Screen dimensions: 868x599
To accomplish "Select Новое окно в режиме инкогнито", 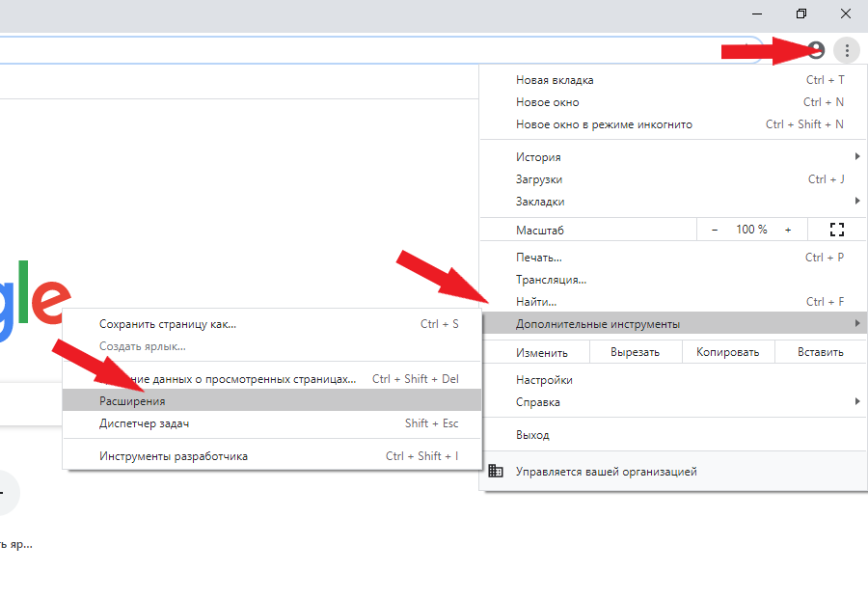I will (604, 124).
